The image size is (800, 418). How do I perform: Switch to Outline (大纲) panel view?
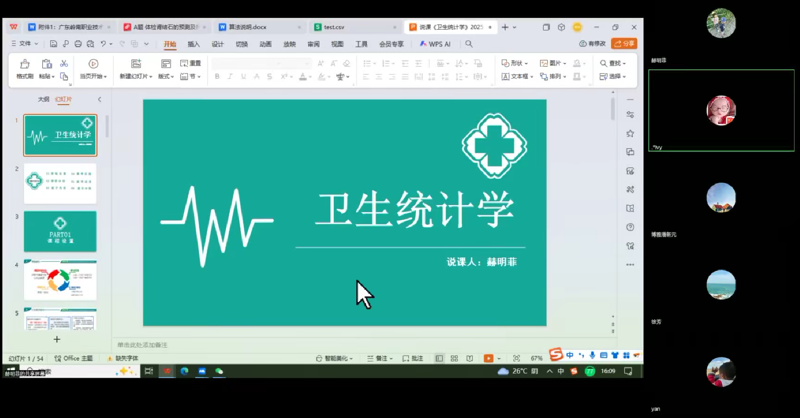(x=43, y=99)
